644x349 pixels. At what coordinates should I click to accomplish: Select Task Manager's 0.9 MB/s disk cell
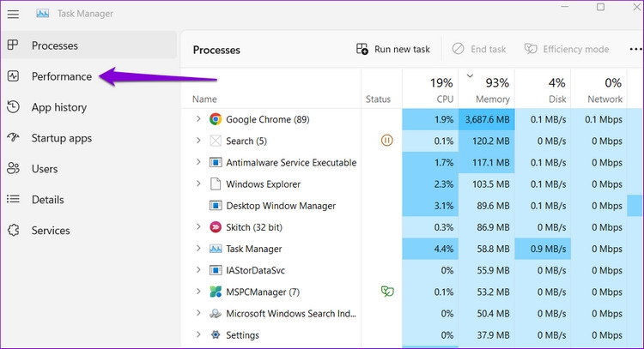pyautogui.click(x=543, y=249)
